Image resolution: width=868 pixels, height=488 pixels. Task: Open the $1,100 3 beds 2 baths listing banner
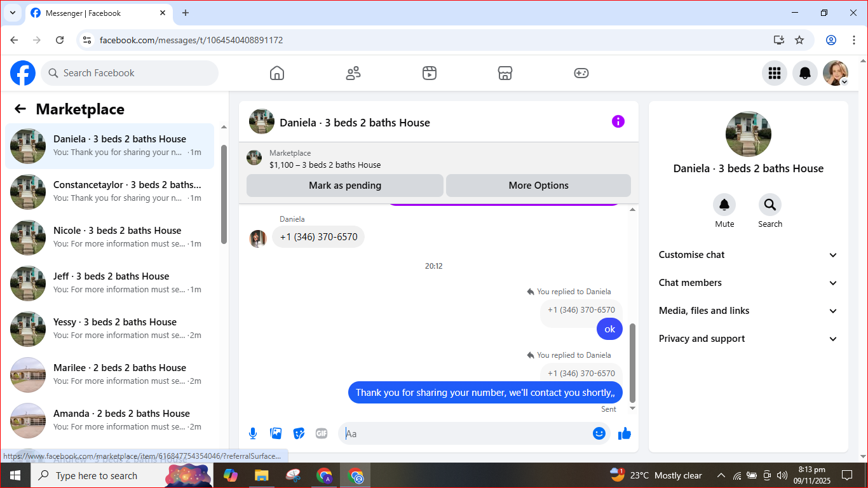(438, 158)
